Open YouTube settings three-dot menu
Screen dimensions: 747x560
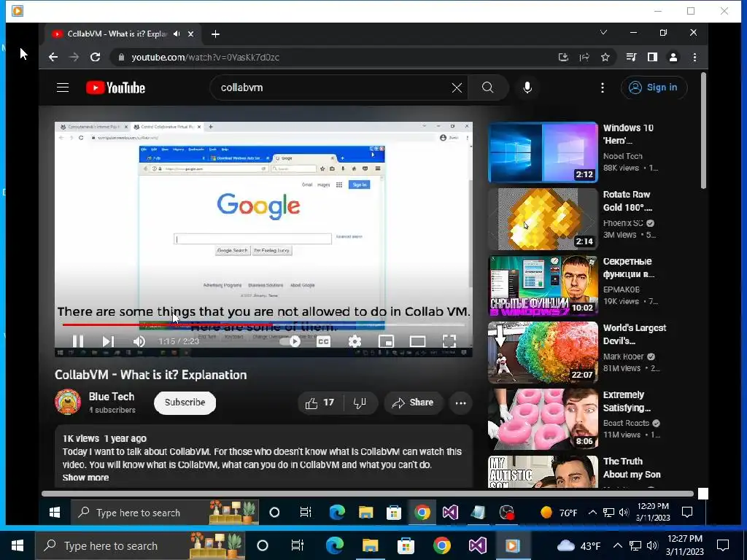(602, 87)
